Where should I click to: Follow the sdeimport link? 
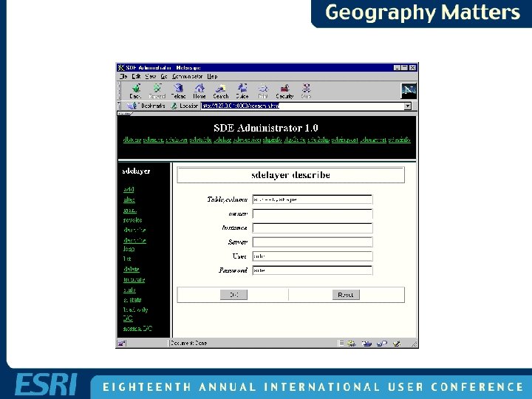[x=345, y=140]
